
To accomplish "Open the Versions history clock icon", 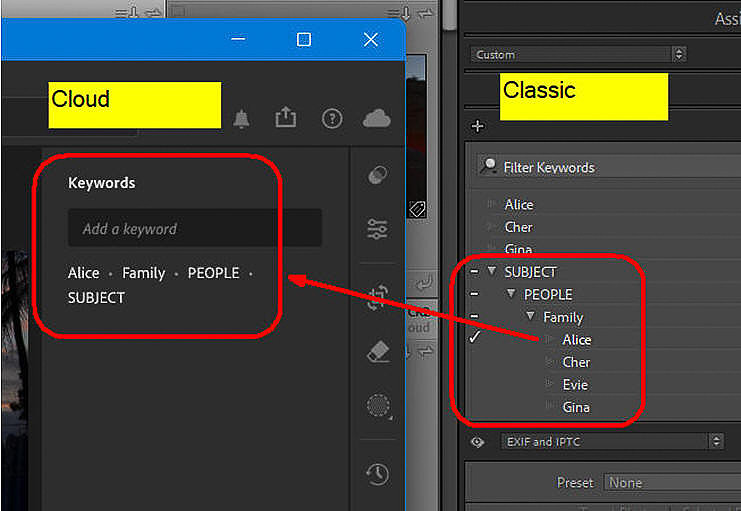I will click(378, 474).
